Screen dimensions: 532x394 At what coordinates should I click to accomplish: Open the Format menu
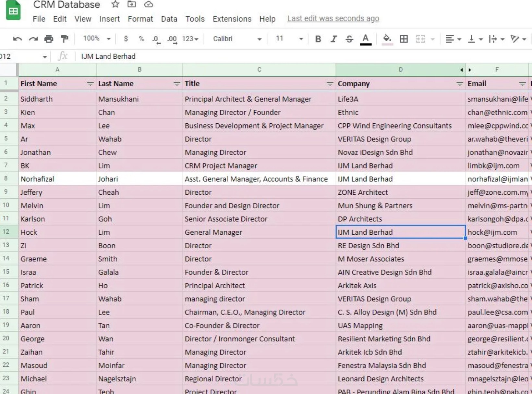(140, 19)
